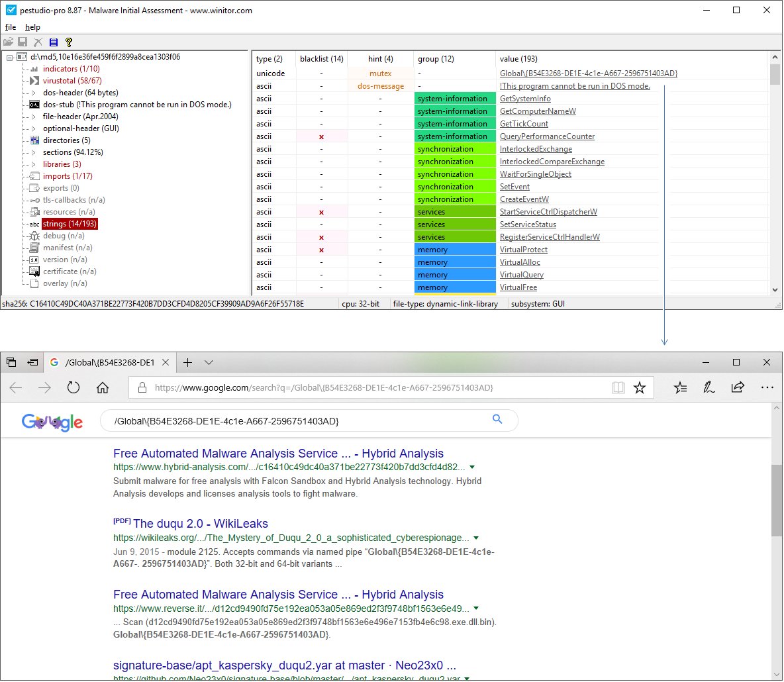Open dropdown arrow beside wikileaks.org result URL
This screenshot has height=682, width=784.
click(476, 538)
